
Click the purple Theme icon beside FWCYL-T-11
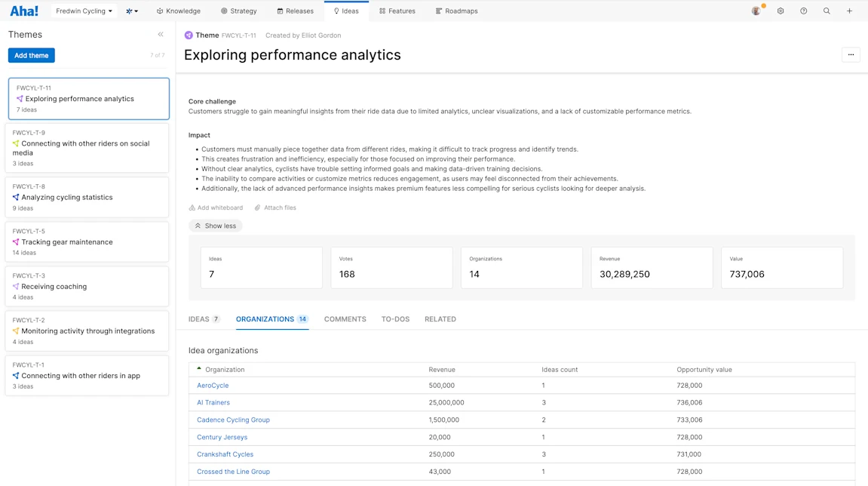pos(189,35)
